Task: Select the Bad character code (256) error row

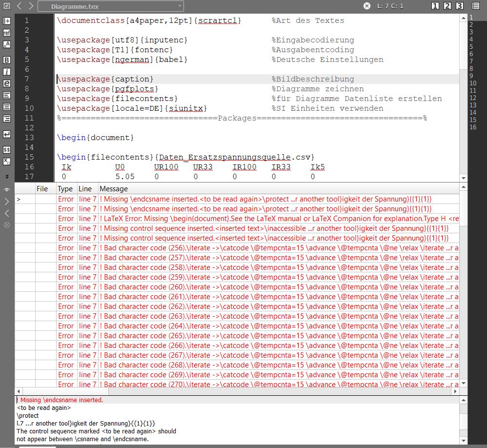Action: [237, 248]
